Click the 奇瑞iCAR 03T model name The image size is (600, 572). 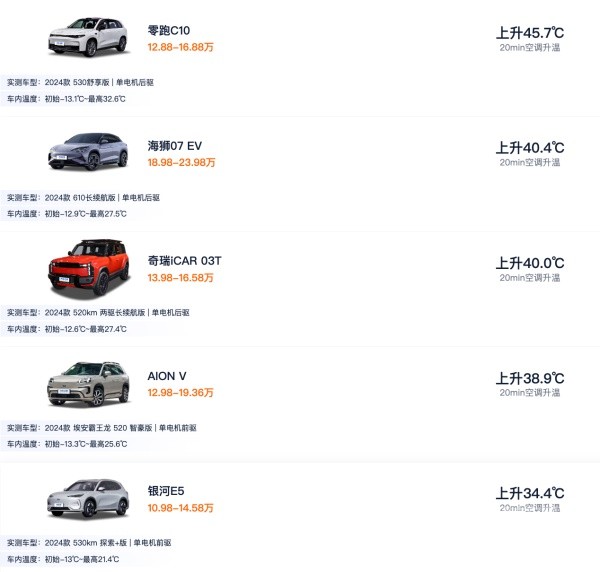click(184, 261)
